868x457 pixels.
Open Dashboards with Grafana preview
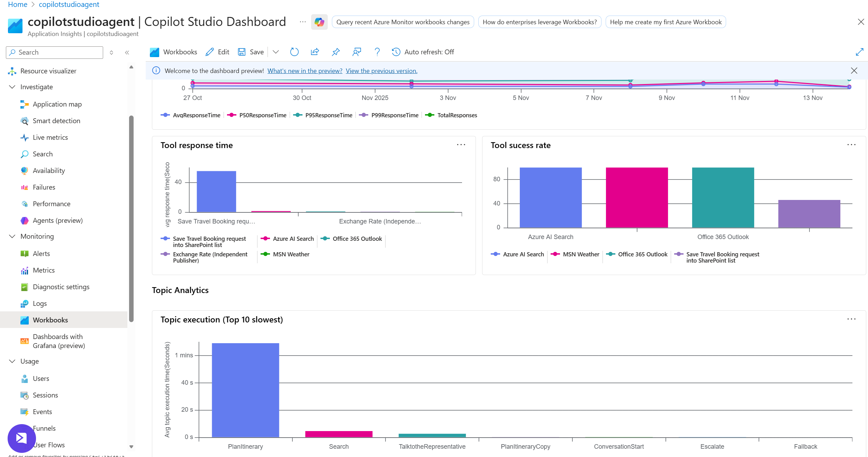pyautogui.click(x=58, y=341)
